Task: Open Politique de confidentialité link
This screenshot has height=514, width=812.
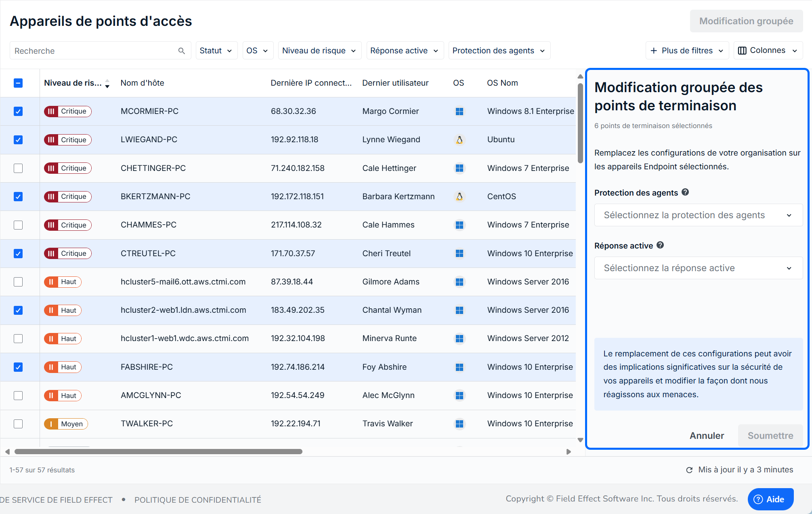Action: pyautogui.click(x=197, y=500)
